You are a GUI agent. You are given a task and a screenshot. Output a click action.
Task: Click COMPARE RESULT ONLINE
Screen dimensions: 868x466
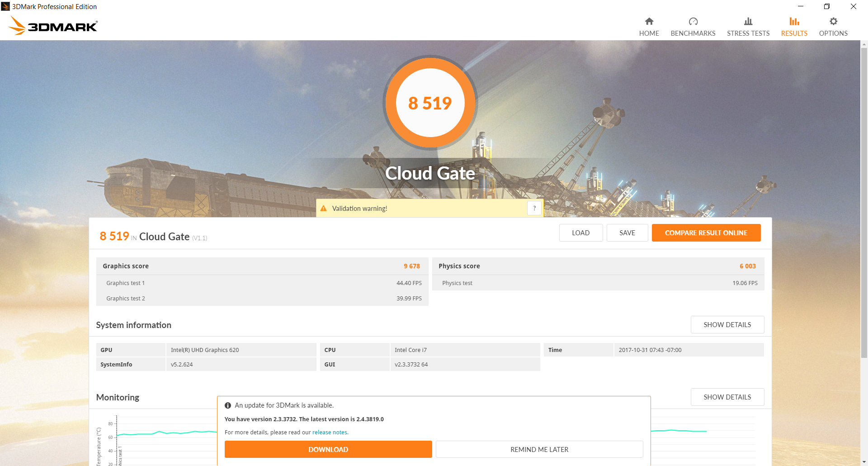click(706, 233)
